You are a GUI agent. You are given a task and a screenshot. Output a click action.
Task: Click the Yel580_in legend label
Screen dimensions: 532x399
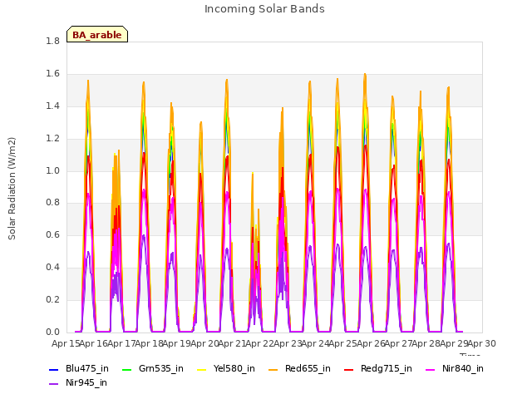[x=234, y=368]
